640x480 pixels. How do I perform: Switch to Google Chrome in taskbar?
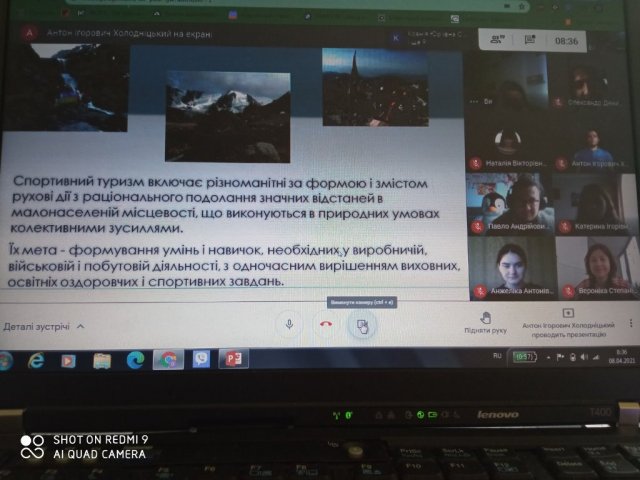pos(167,359)
